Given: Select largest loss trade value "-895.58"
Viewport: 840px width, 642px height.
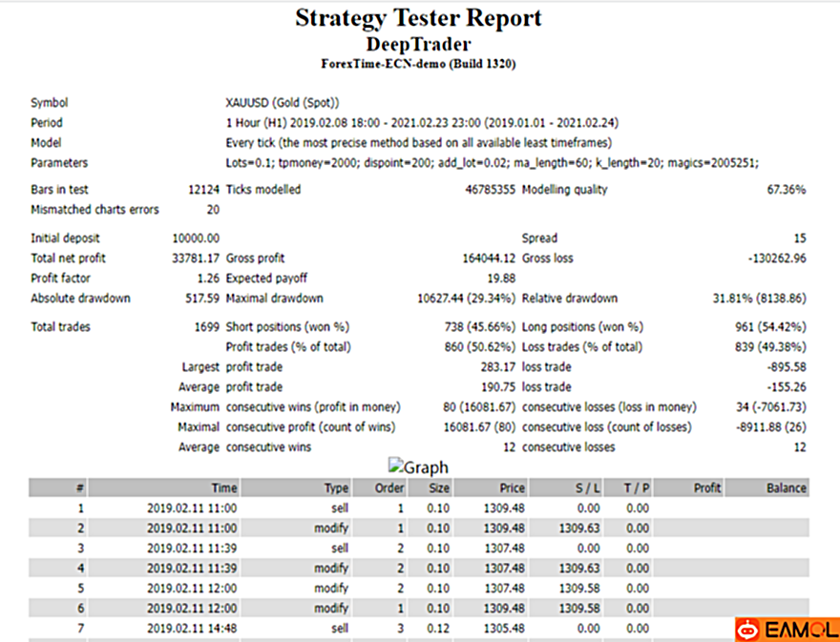Looking at the screenshot, I should click(x=787, y=368).
